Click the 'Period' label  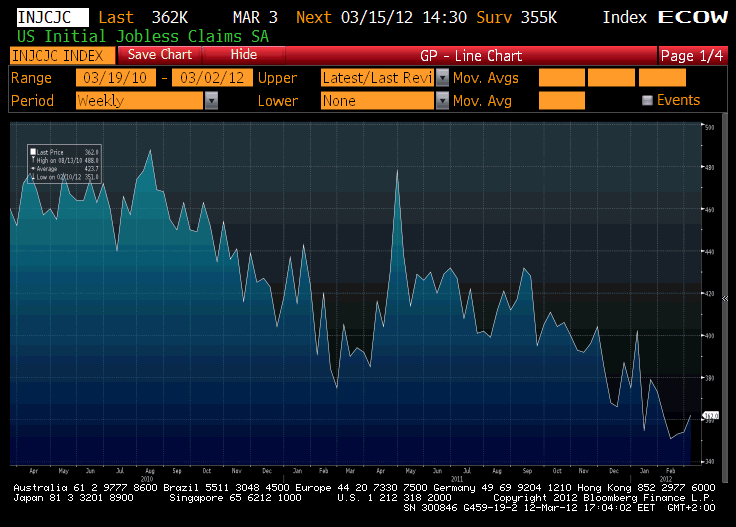click(x=32, y=100)
